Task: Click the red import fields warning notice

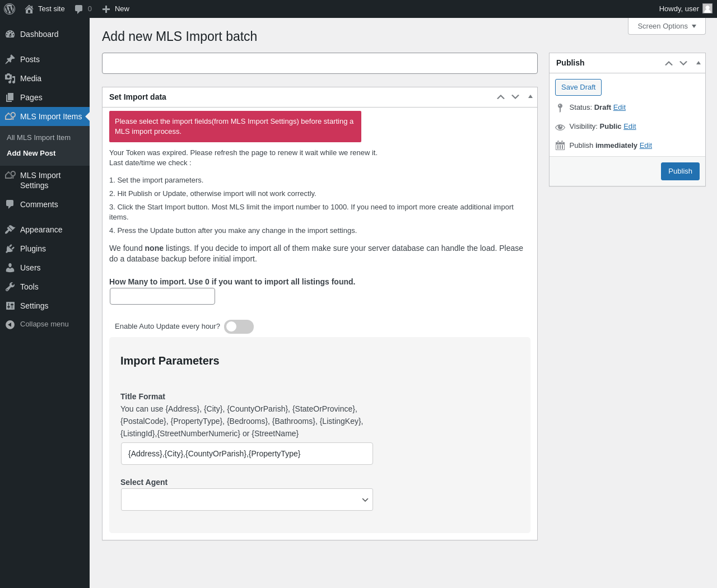Action: coord(235,127)
